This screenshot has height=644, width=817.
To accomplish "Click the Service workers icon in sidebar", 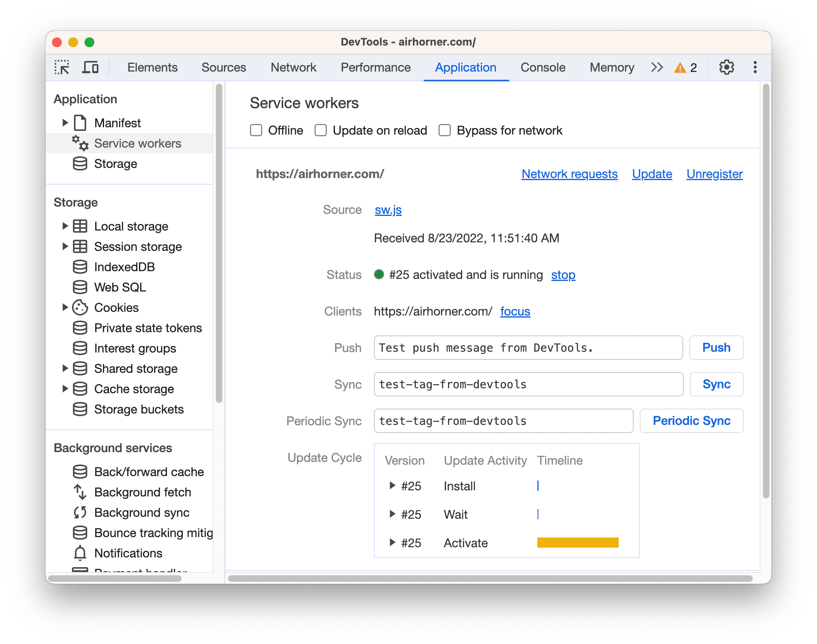I will tap(80, 143).
